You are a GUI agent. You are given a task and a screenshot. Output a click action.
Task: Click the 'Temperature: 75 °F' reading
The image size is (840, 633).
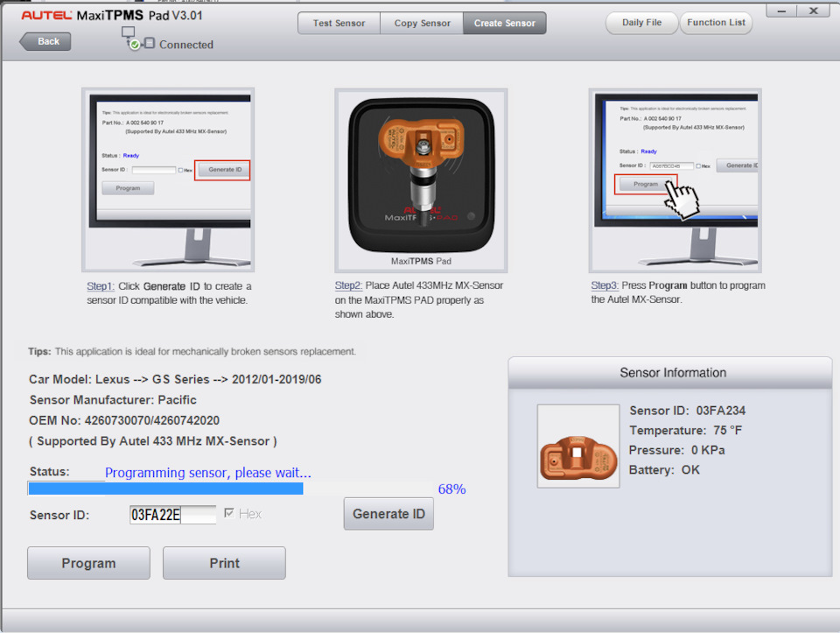click(685, 431)
